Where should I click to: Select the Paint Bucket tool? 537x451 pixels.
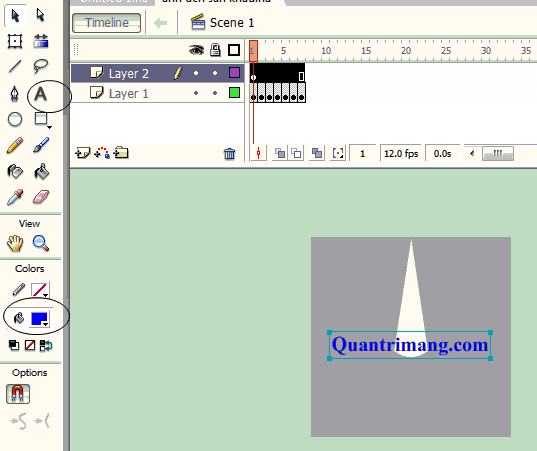click(x=41, y=172)
